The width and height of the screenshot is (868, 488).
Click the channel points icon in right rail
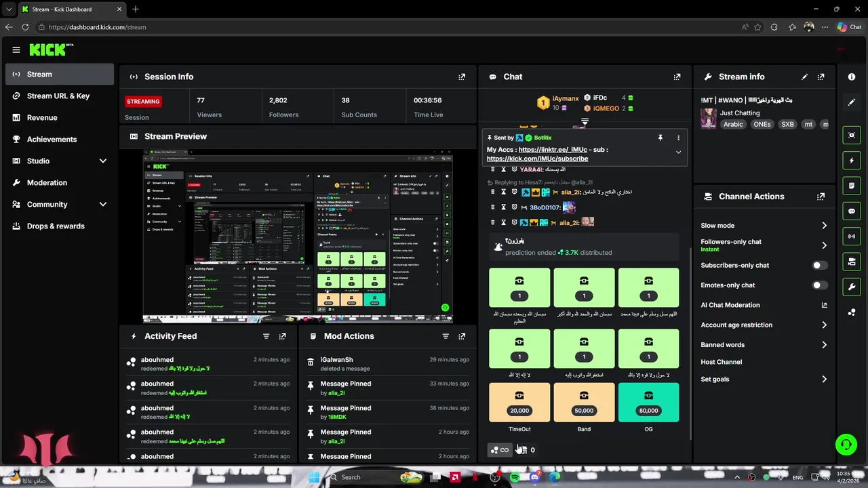(852, 312)
